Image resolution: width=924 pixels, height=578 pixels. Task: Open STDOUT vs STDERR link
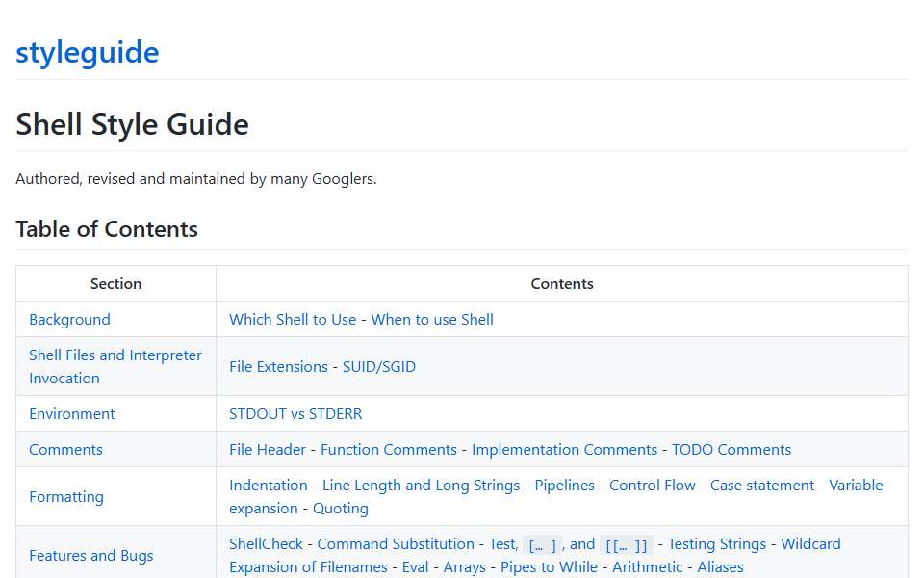tap(295, 414)
